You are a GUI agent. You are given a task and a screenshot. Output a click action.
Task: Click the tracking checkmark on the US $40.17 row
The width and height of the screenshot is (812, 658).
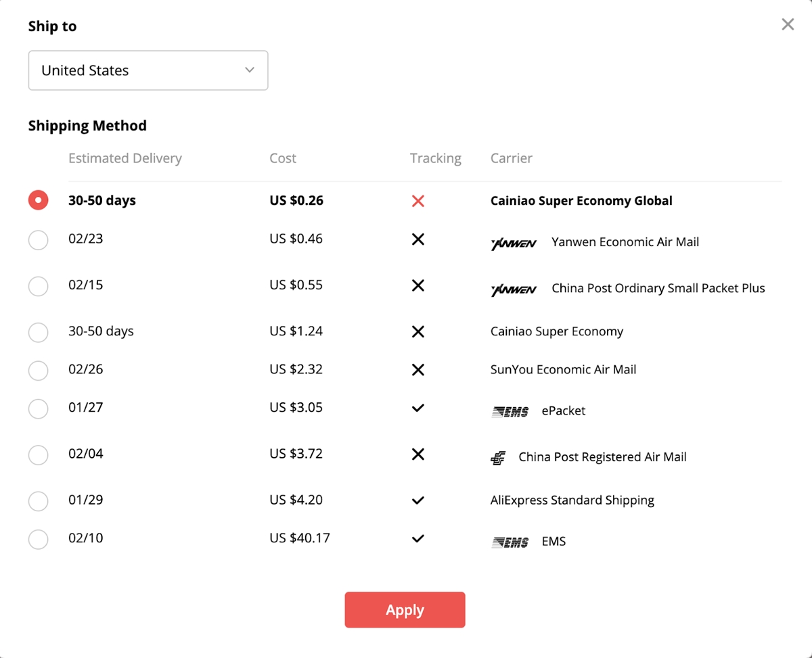click(x=418, y=538)
